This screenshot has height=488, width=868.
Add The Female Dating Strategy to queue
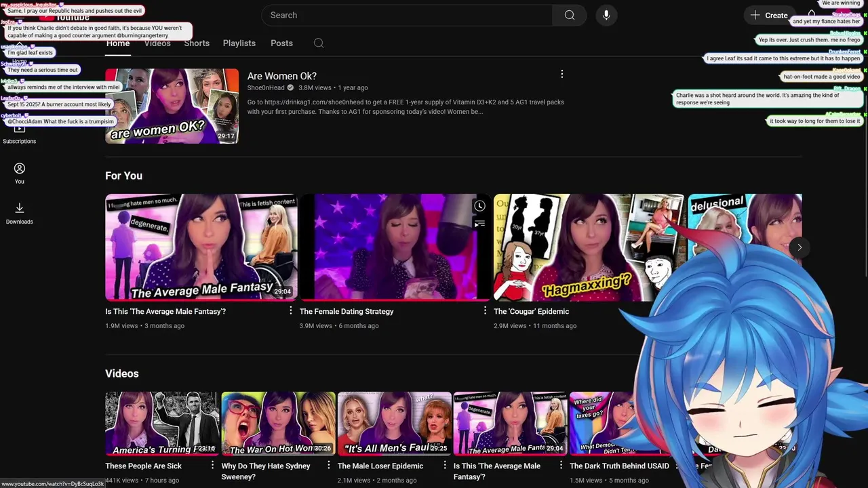479,223
